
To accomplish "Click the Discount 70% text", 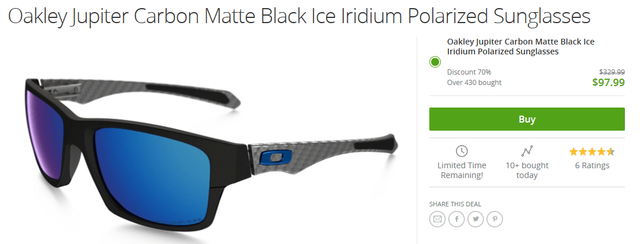I will point(469,72).
